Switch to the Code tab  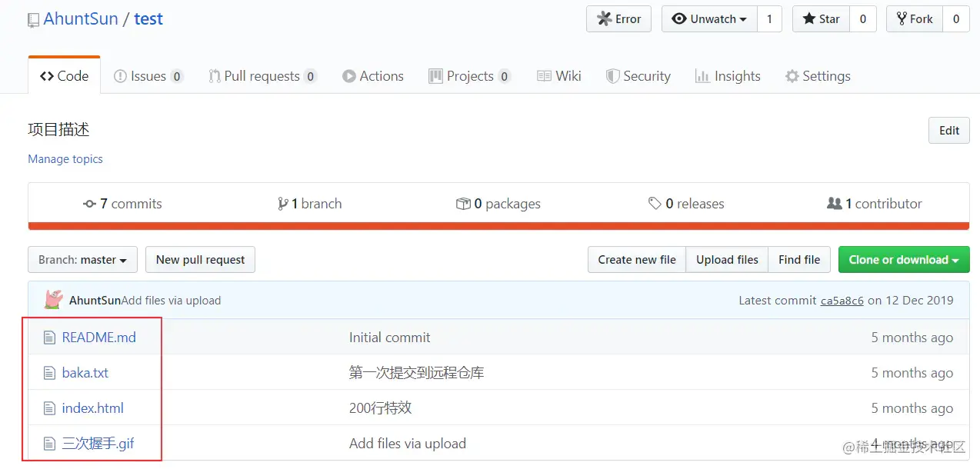click(x=65, y=76)
